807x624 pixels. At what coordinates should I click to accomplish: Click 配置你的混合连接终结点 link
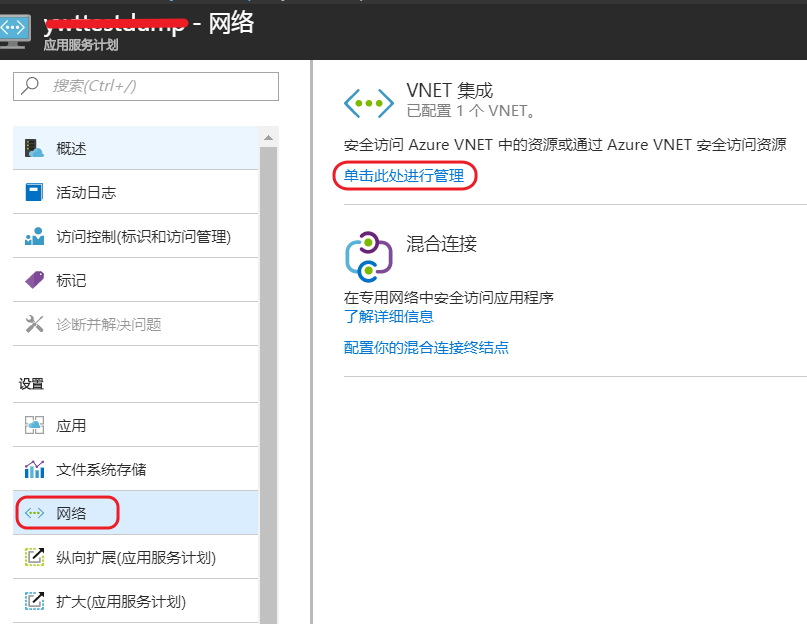(x=427, y=348)
